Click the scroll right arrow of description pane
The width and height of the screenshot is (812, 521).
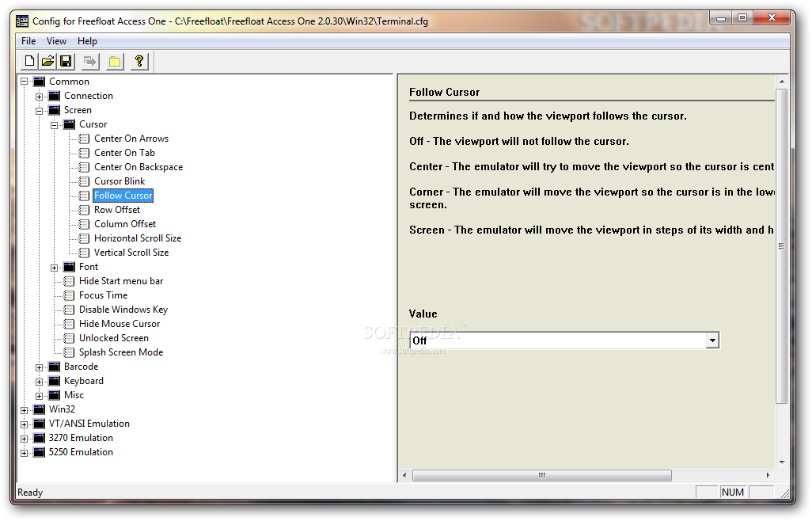[x=768, y=475]
